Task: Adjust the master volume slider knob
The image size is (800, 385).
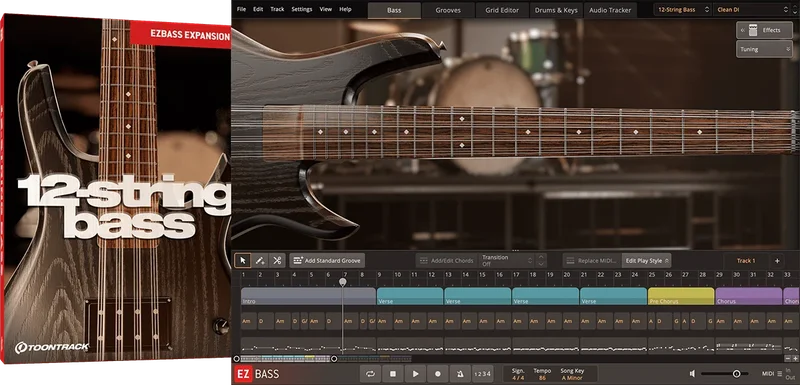Action: pyautogui.click(x=736, y=374)
